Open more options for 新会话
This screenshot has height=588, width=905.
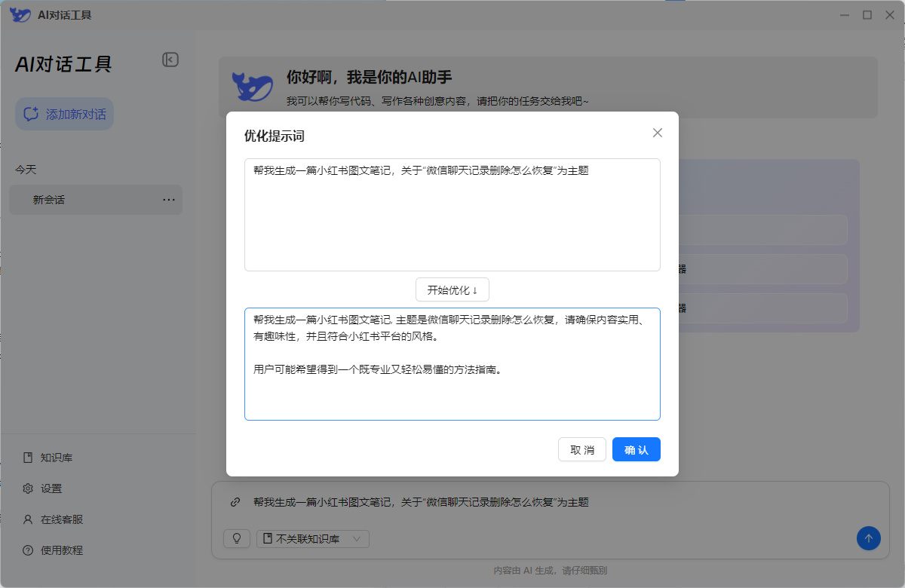coord(169,200)
